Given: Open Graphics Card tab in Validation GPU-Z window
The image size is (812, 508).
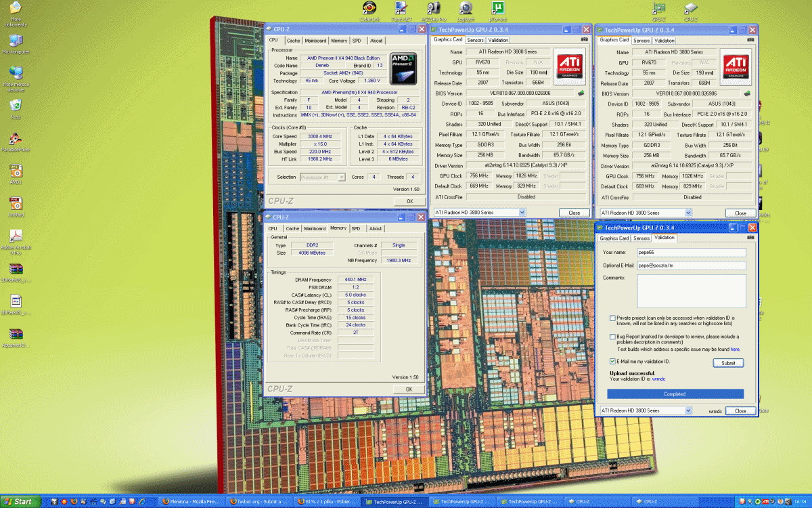Looking at the screenshot, I should (614, 238).
